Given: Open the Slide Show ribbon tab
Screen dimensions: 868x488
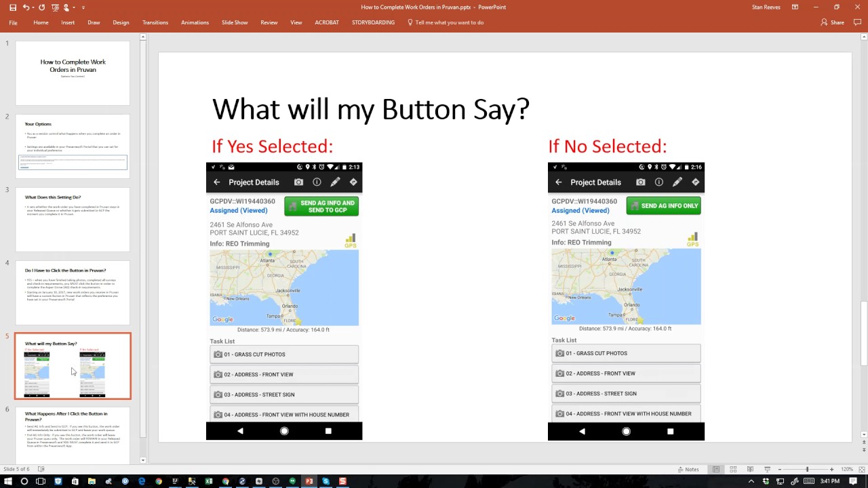Looking at the screenshot, I should [x=235, y=22].
